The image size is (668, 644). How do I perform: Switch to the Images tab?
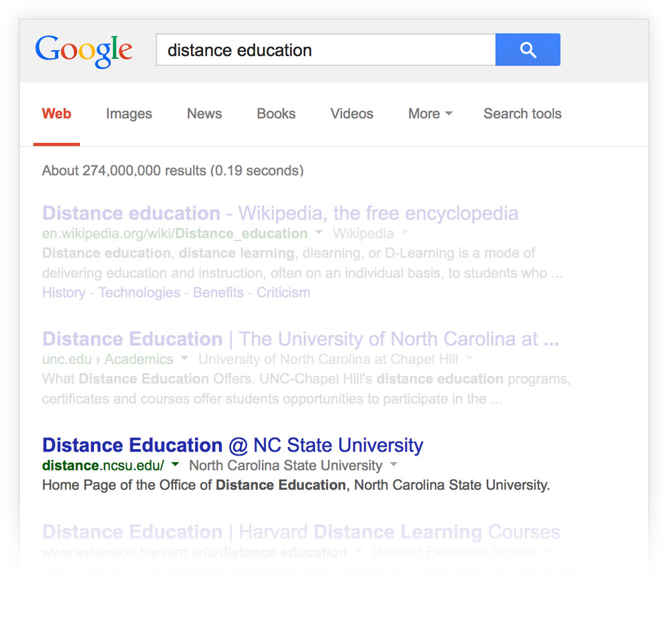point(129,114)
